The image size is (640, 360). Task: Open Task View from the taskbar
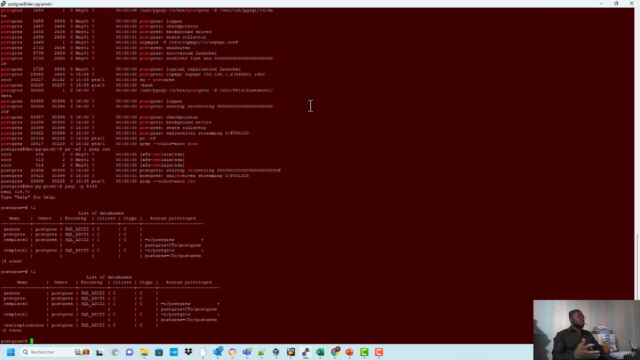[100, 352]
